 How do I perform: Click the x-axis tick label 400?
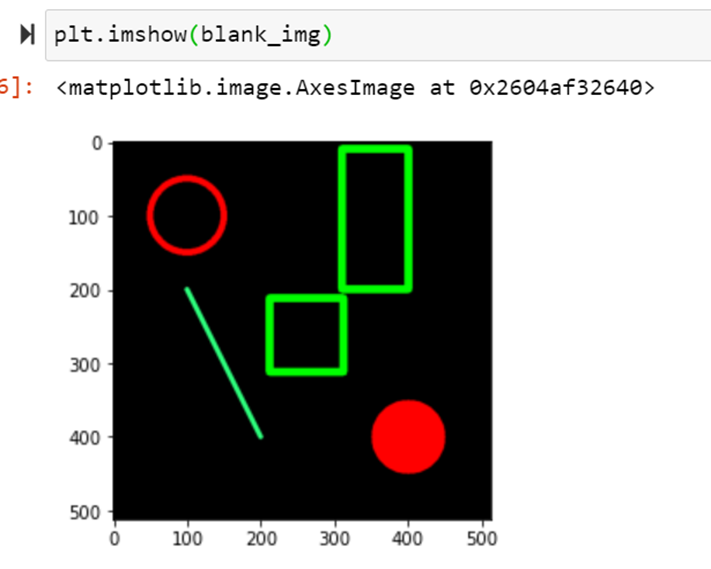408,539
